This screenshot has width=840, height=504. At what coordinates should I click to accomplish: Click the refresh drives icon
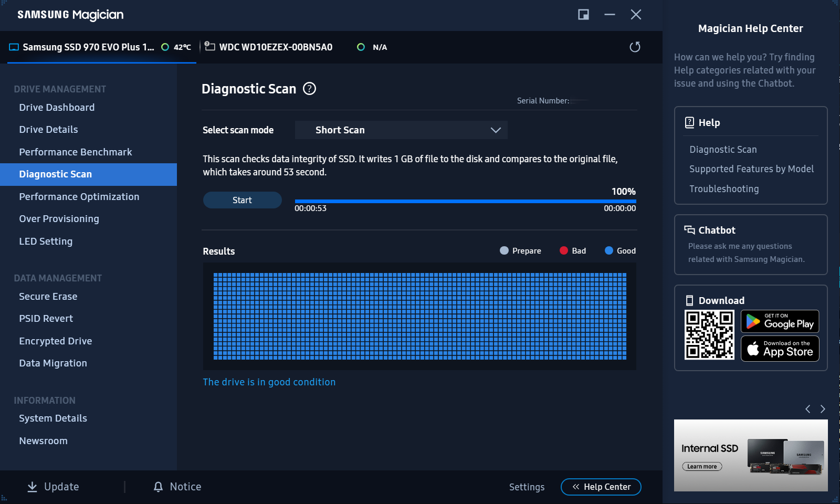tap(635, 47)
